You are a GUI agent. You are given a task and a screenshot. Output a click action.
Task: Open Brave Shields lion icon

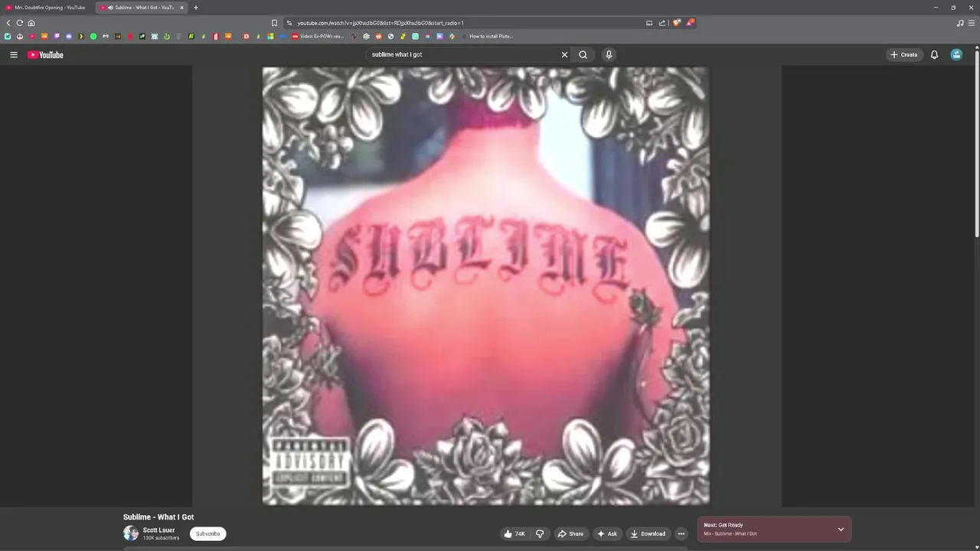tap(676, 23)
